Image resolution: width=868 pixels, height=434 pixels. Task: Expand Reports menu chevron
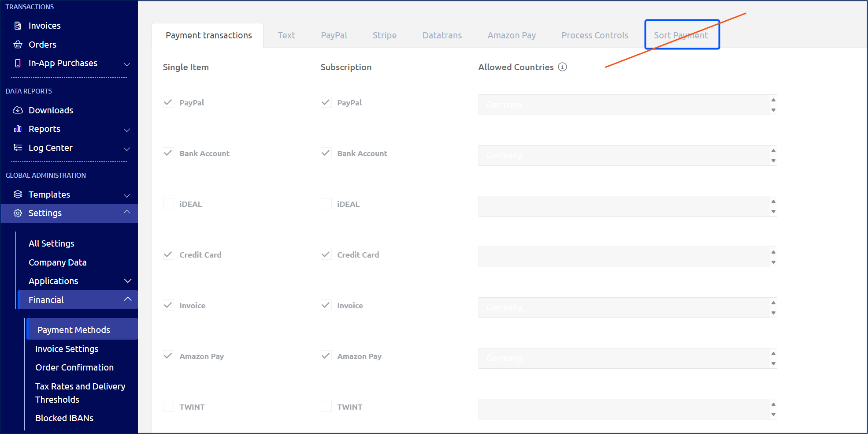[127, 130]
